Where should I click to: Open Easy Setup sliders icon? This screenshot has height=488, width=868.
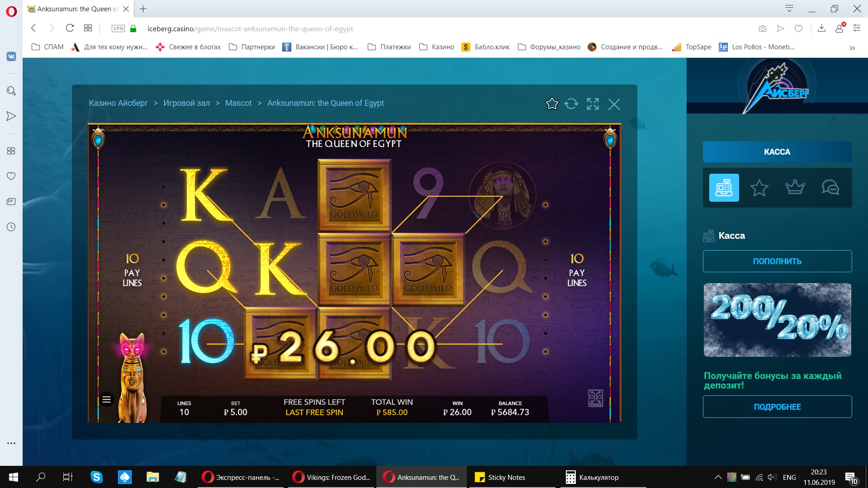point(857,28)
